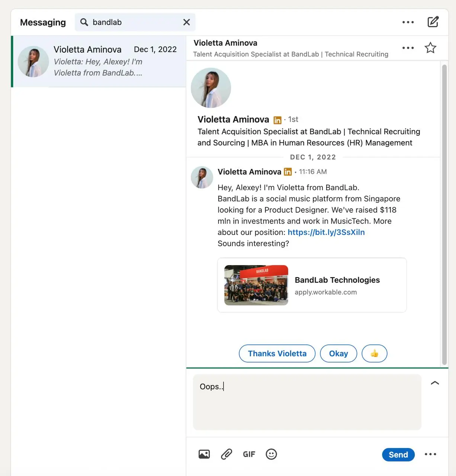Focus the search messages field with bandlab
This screenshot has height=476, width=456.
135,22
